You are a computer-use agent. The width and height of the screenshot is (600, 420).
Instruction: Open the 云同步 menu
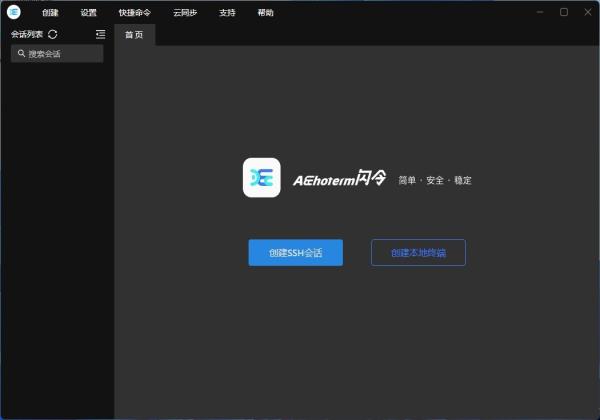185,13
